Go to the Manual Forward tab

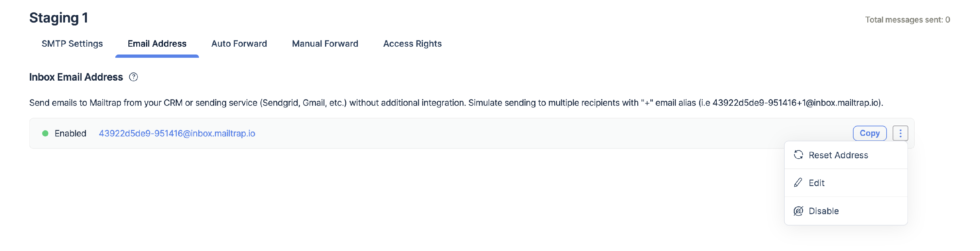325,44
